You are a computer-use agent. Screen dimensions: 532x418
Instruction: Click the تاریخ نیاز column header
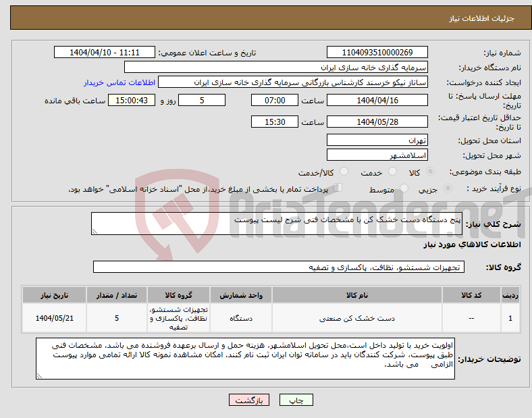pyautogui.click(x=54, y=295)
